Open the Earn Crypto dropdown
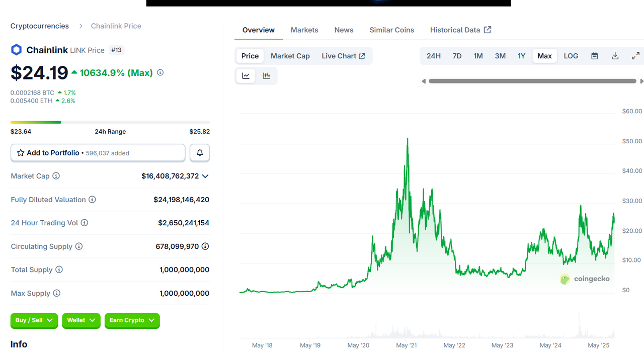Viewport: 644px width, 355px height. [x=132, y=320]
